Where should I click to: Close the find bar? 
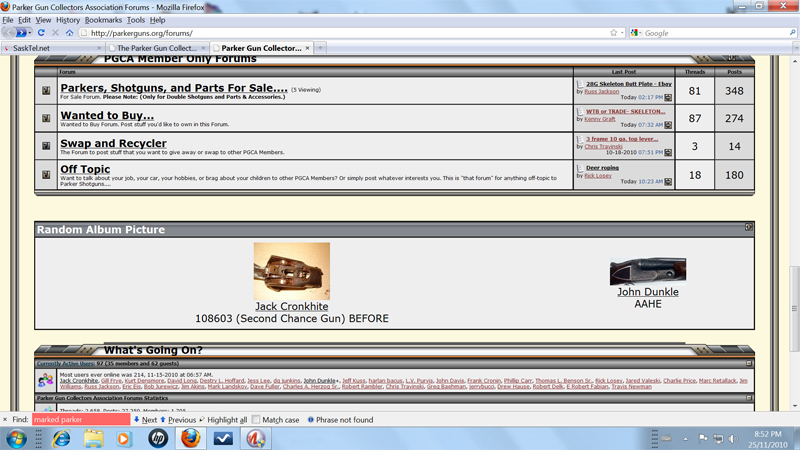point(7,420)
